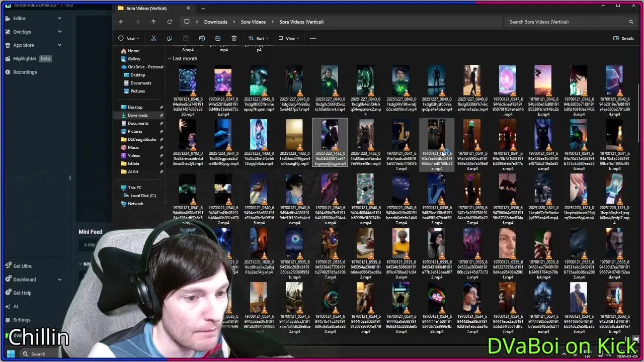Click the pin icon next to Music
The height and width of the screenshot is (362, 644).
[x=162, y=147]
